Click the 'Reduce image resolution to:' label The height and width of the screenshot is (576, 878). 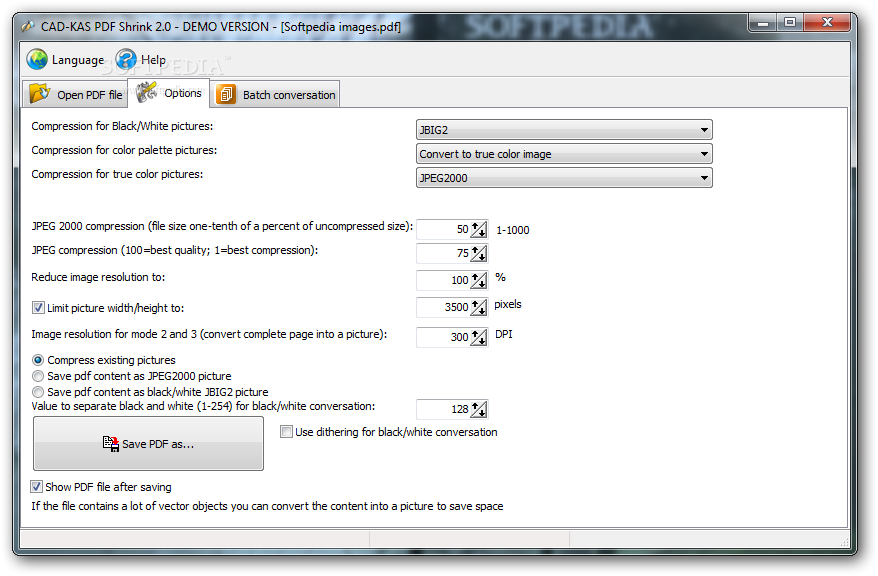98,278
